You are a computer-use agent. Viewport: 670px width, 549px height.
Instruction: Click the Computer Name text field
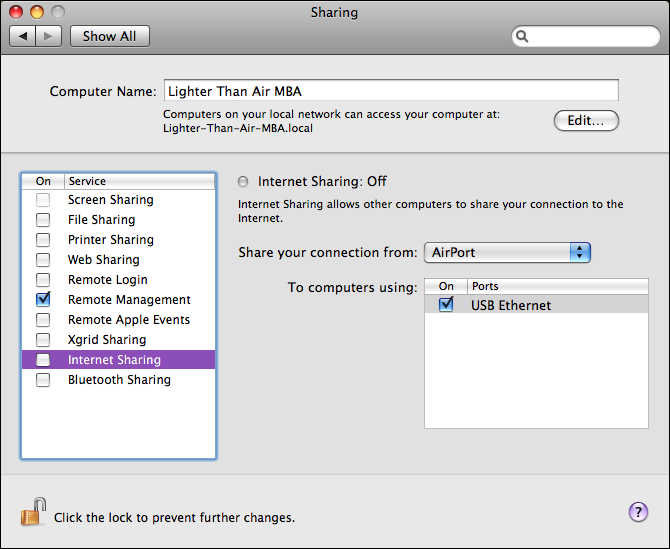click(x=390, y=91)
